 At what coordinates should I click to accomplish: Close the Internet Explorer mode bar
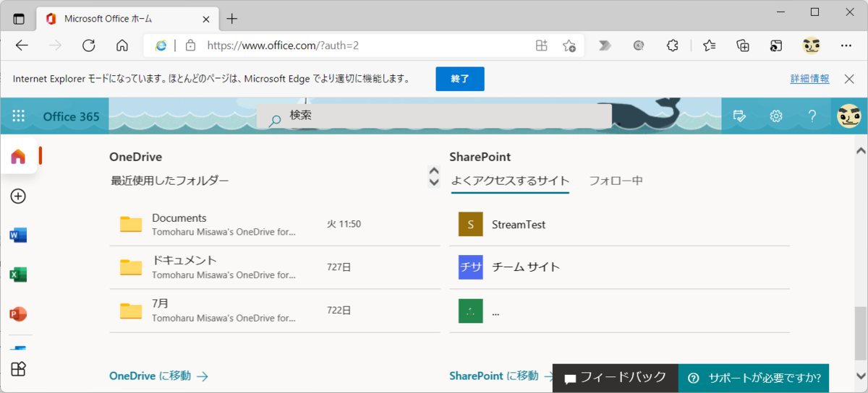[849, 79]
